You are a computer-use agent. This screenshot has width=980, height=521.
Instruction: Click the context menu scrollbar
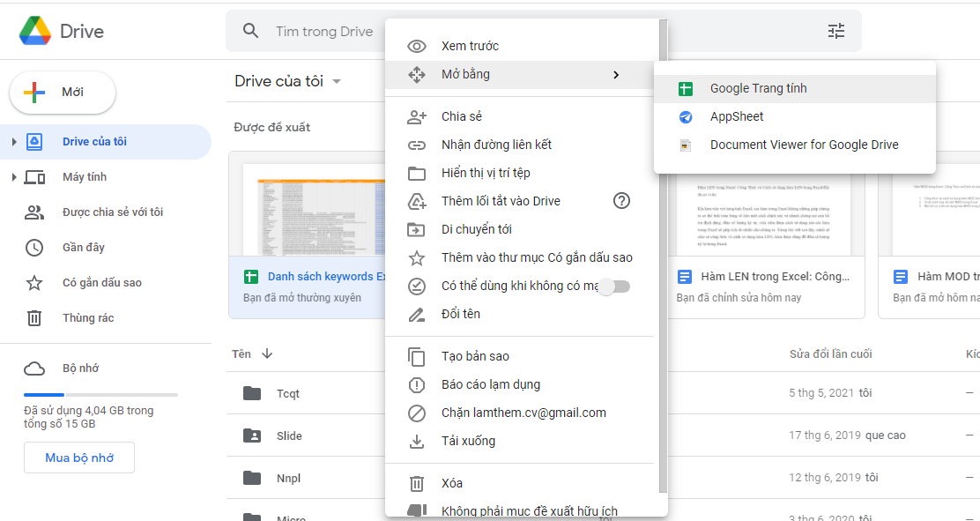(x=663, y=255)
